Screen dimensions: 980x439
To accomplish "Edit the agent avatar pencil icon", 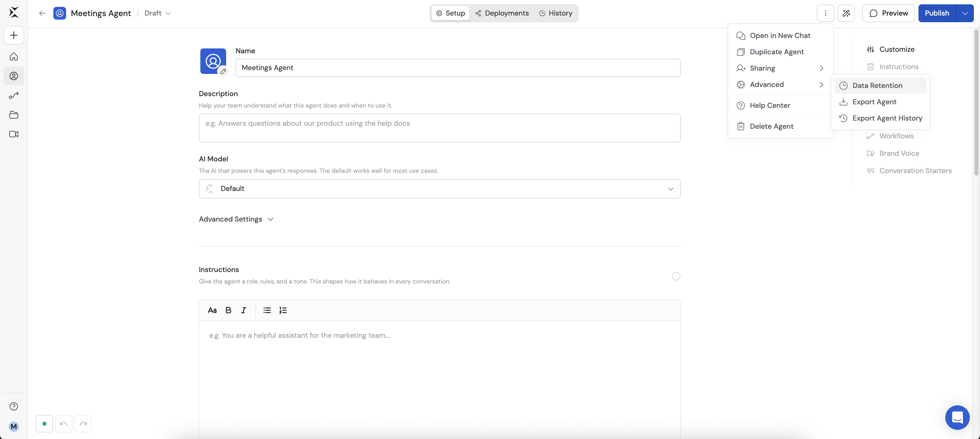I will (x=223, y=71).
